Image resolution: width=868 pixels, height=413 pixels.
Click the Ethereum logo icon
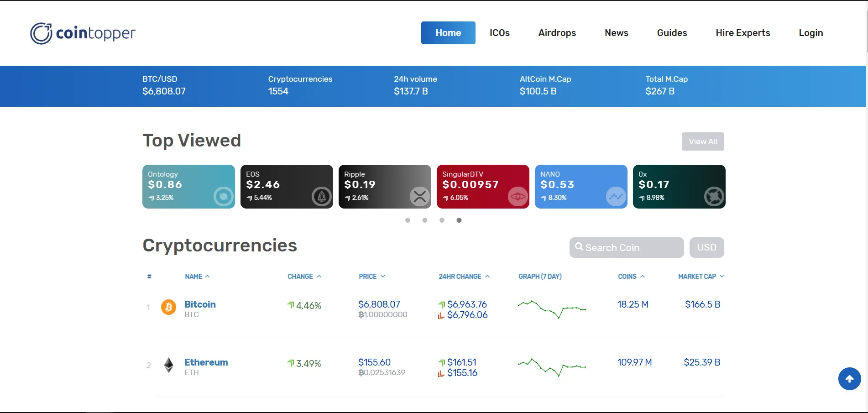tap(169, 365)
